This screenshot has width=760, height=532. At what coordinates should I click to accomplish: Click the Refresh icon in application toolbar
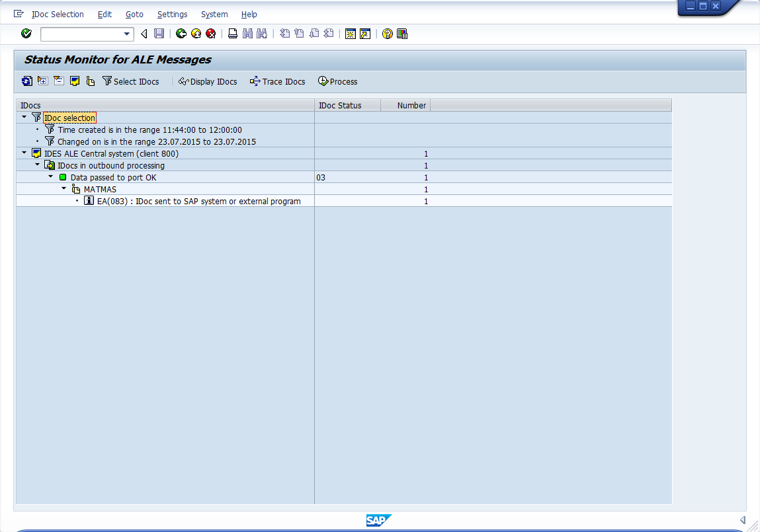[26, 81]
